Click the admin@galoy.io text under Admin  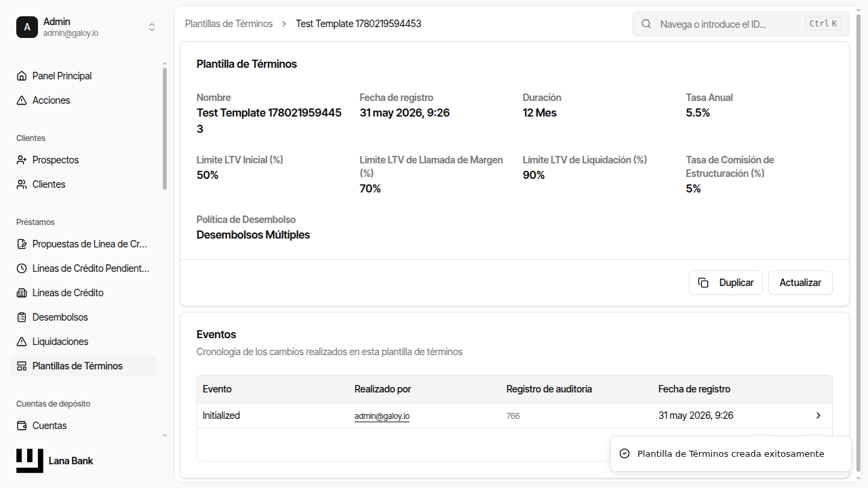(x=71, y=33)
